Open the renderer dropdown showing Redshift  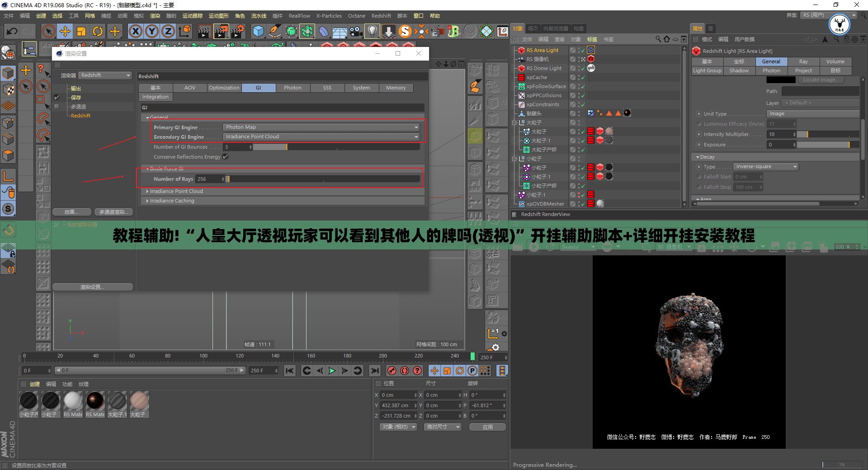[105, 75]
